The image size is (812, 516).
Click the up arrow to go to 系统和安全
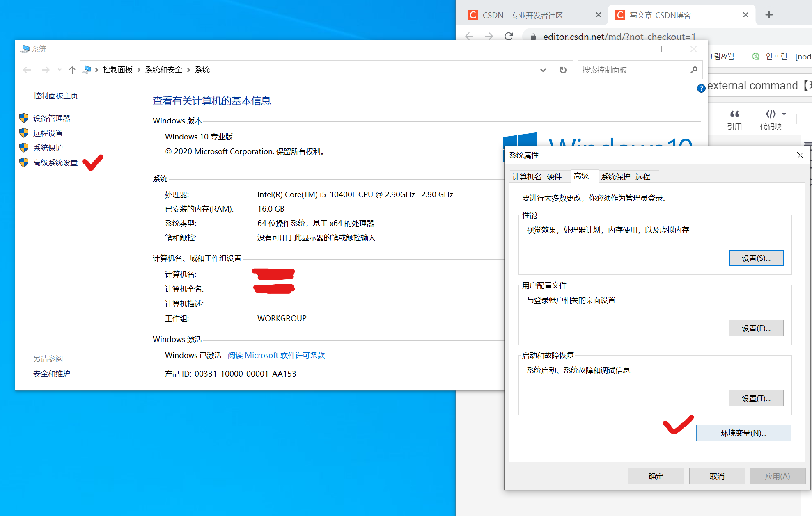[x=72, y=70]
